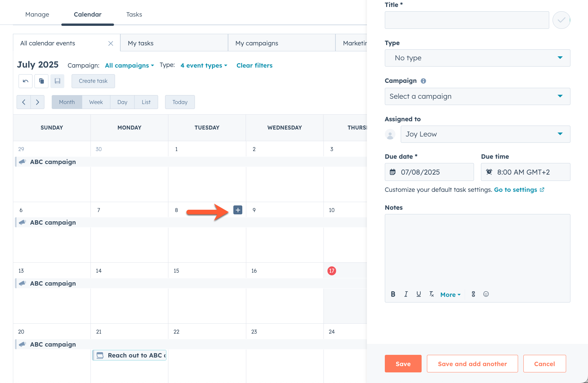Click the copy/duplicate icon in the calendar toolbar
588x383 pixels.
[41, 81]
